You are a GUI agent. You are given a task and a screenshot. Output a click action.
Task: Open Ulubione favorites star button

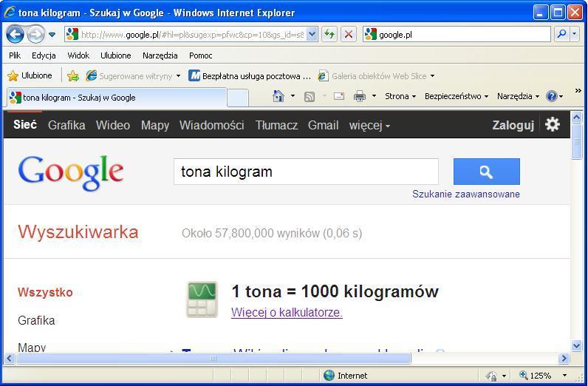pos(30,75)
